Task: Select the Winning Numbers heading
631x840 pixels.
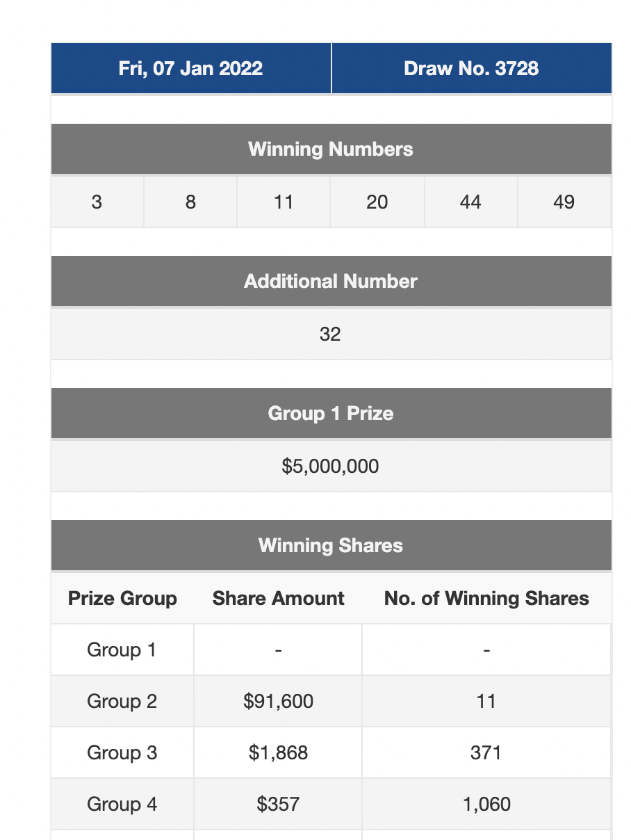Action: [x=331, y=149]
